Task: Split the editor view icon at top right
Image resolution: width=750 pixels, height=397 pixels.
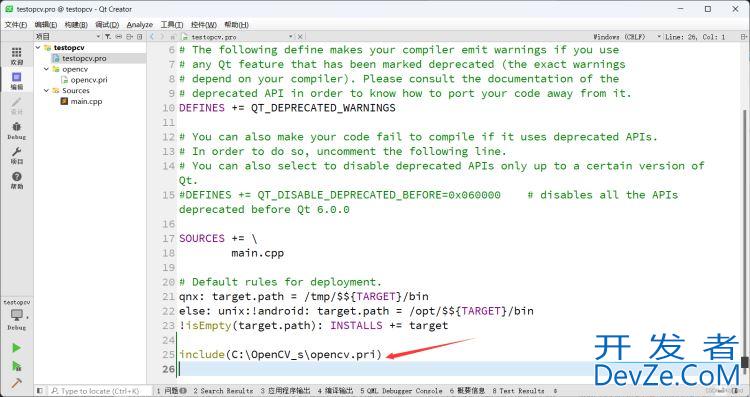Action: click(744, 37)
